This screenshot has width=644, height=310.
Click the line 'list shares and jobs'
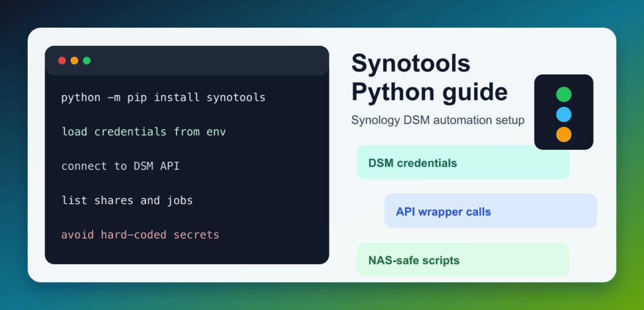point(127,201)
